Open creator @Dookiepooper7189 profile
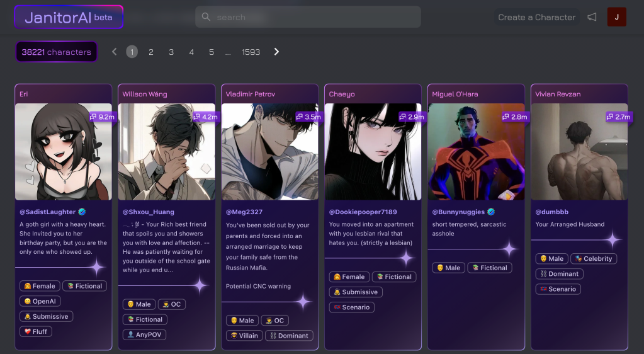The height and width of the screenshot is (354, 644). (x=363, y=212)
